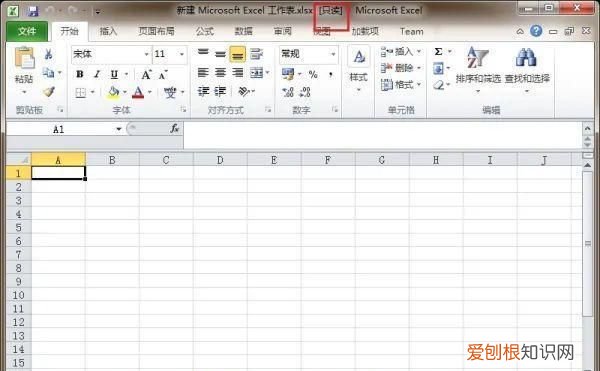Click the Clear eraser icon
Viewport: 600px width, 371px height.
[x=439, y=85]
